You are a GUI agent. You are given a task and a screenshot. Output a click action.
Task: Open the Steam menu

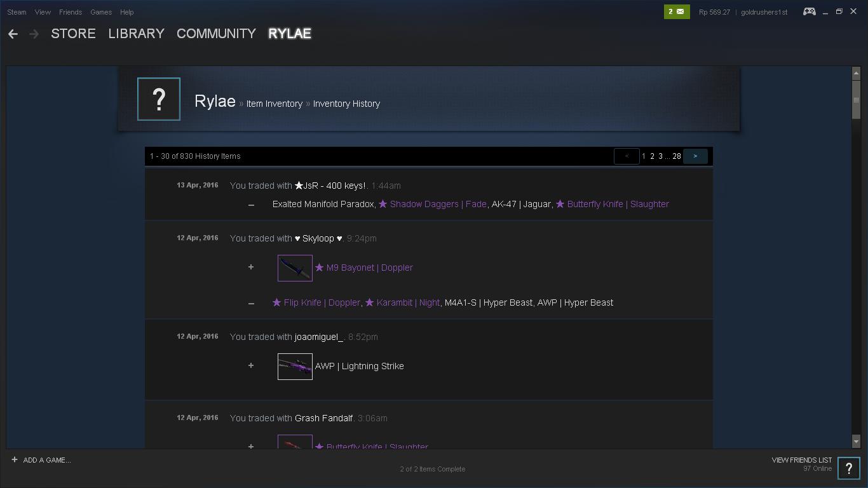coord(17,12)
